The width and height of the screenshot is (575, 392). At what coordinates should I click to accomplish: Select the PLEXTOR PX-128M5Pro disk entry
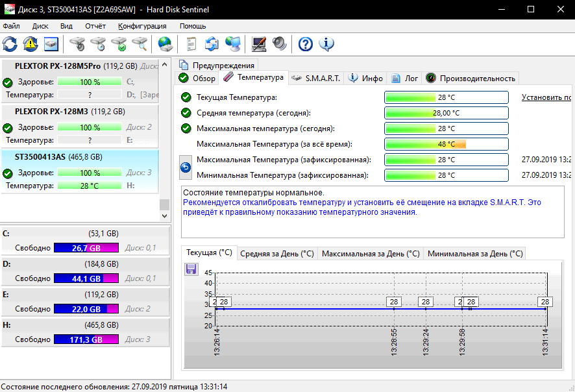pos(80,80)
